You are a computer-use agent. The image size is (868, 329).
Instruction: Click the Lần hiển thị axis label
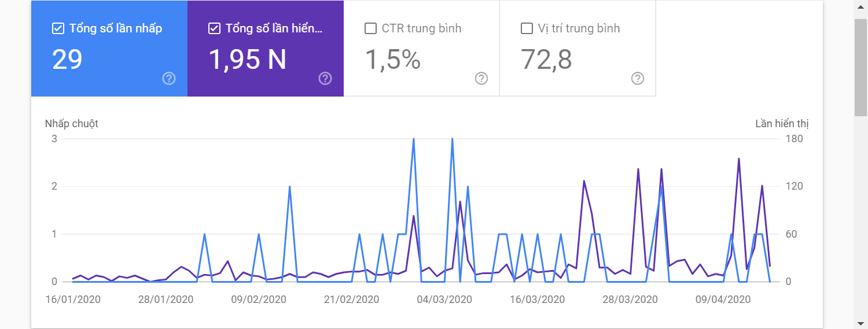click(782, 124)
